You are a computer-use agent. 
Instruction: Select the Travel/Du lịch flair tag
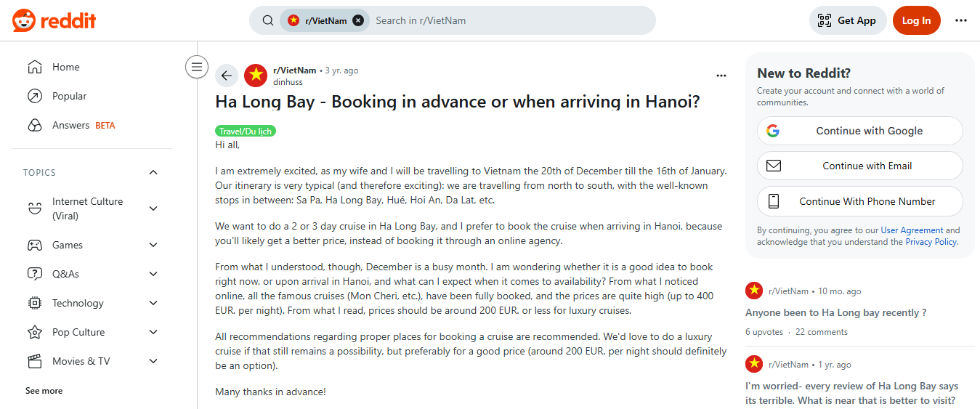point(246,131)
